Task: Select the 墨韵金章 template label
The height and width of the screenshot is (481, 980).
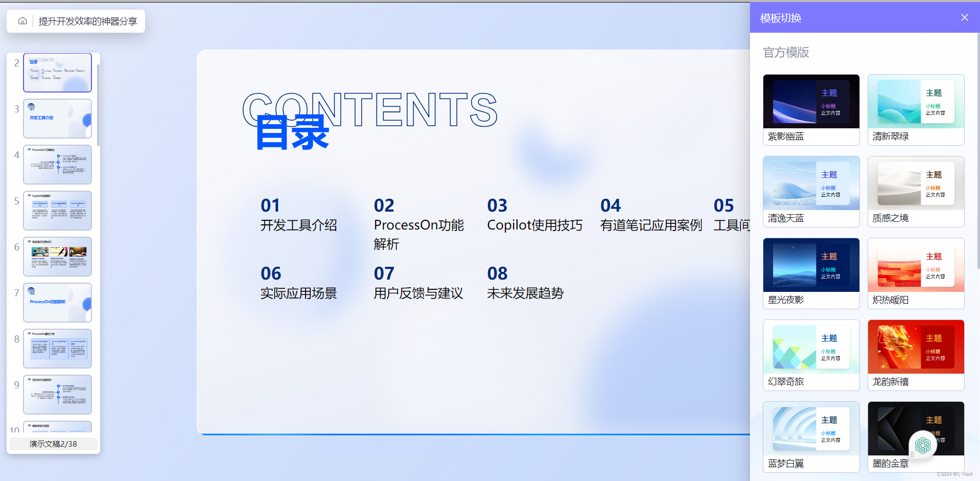Action: 891,464
